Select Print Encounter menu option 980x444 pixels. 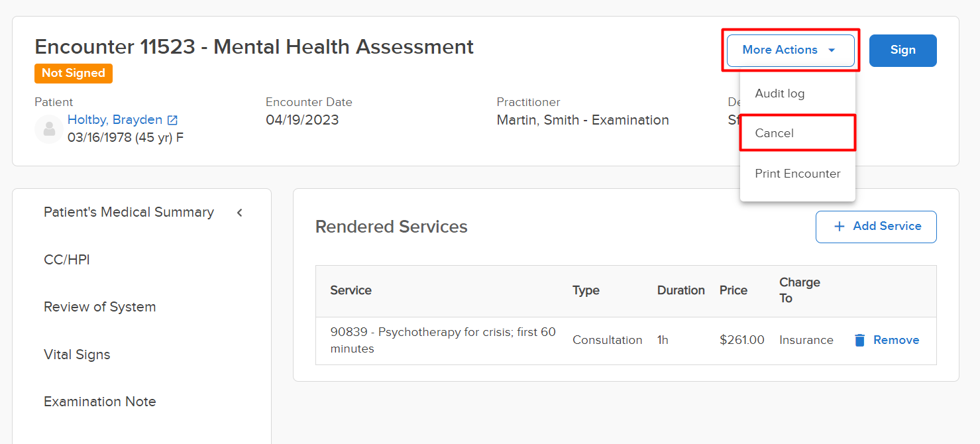click(798, 174)
